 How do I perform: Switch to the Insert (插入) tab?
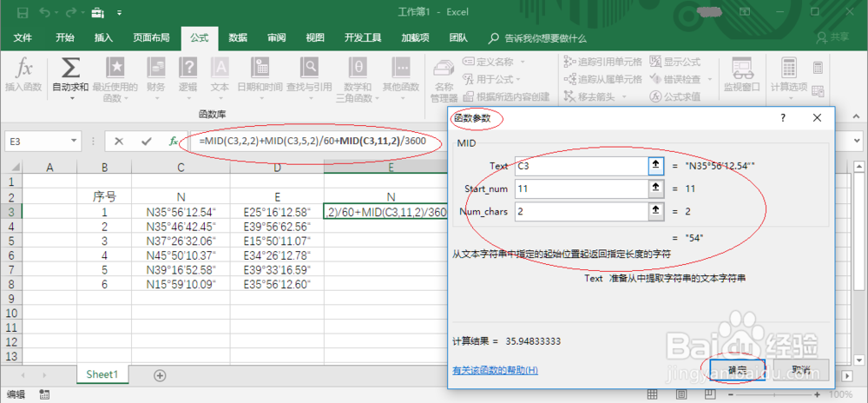click(x=103, y=37)
